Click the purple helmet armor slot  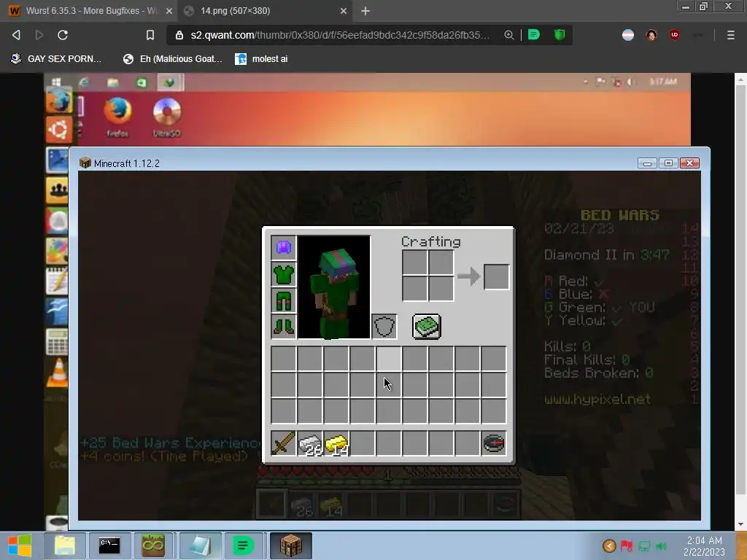(x=284, y=248)
